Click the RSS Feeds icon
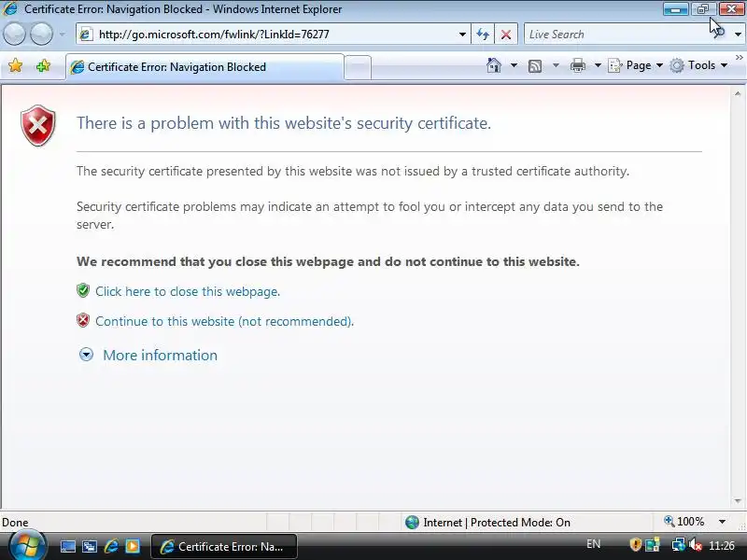 tap(535, 65)
